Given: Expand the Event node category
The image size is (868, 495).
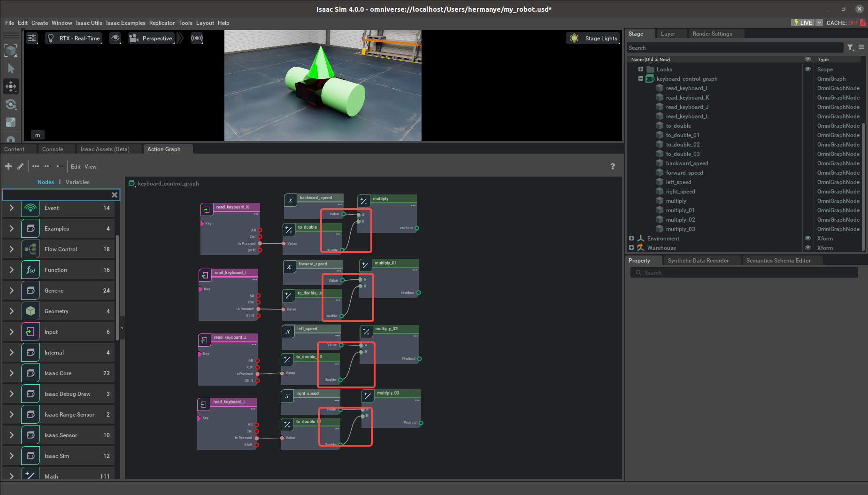Looking at the screenshot, I should click(x=12, y=208).
